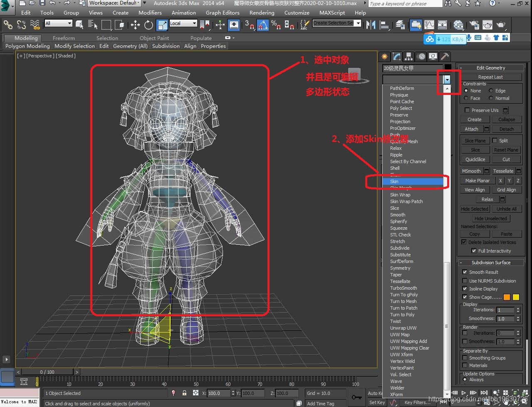Click Edit Named Selection Sets icon
Viewport: 532px width, 407px height.
(x=305, y=25)
